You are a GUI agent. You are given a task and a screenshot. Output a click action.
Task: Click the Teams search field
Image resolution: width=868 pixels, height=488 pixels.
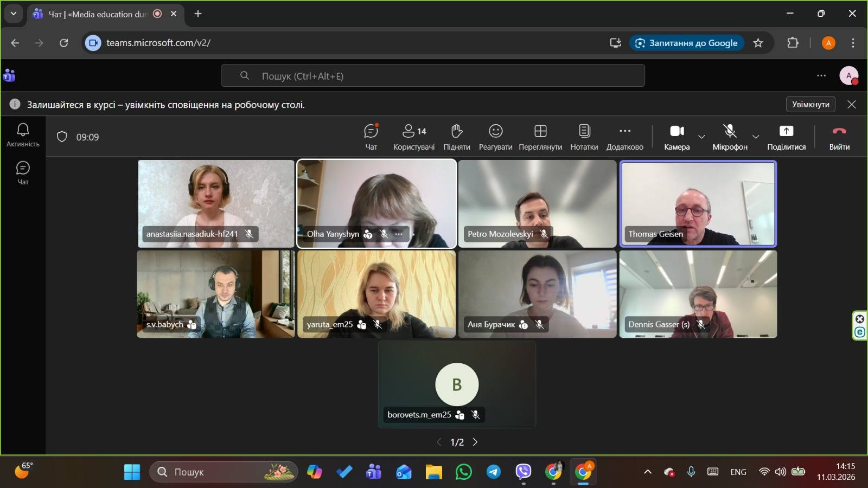coord(432,76)
